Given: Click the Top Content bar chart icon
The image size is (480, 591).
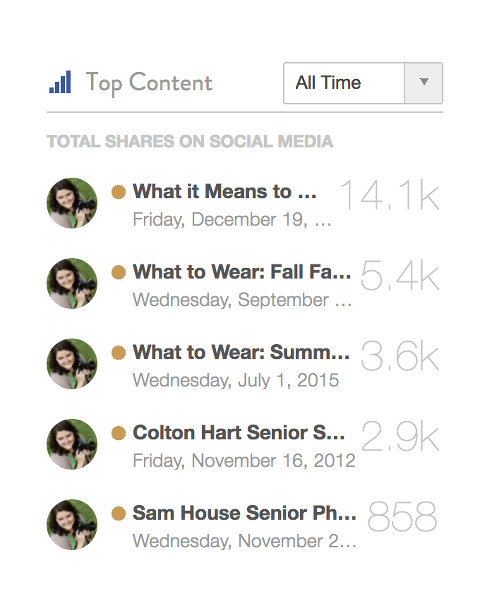Looking at the screenshot, I should [x=60, y=82].
